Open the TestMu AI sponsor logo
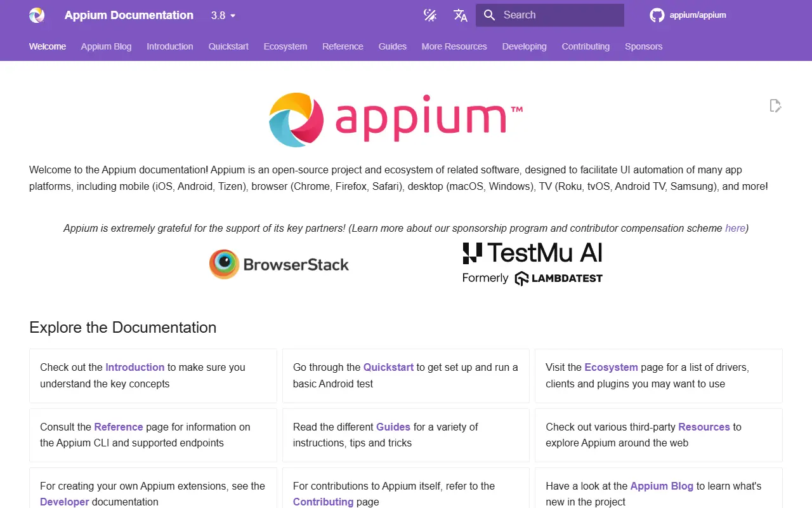This screenshot has height=508, width=812. (x=532, y=264)
